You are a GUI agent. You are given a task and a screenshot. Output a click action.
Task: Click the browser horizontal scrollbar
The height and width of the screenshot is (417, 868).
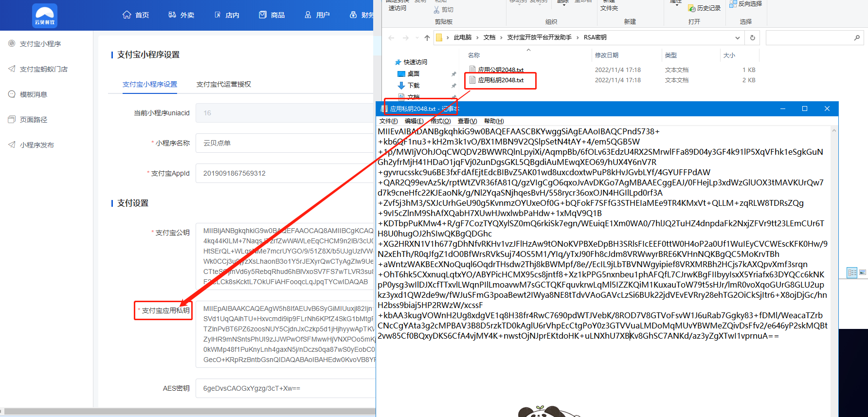190,412
